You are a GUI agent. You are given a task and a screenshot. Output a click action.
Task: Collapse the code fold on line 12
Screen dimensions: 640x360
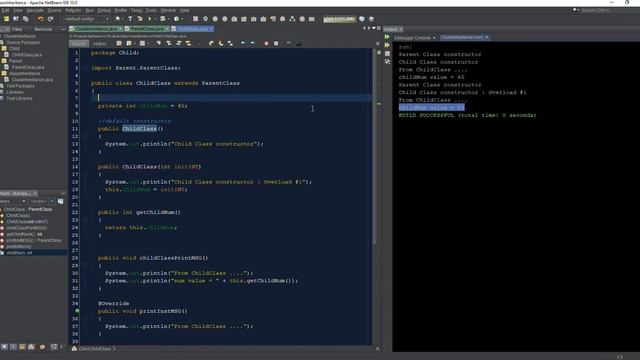(x=85, y=136)
